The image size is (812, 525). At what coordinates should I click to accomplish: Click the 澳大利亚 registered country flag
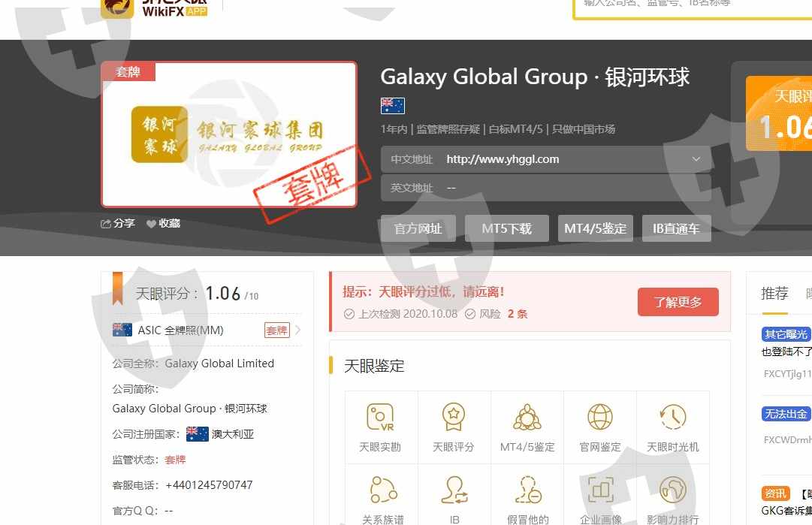coord(197,434)
